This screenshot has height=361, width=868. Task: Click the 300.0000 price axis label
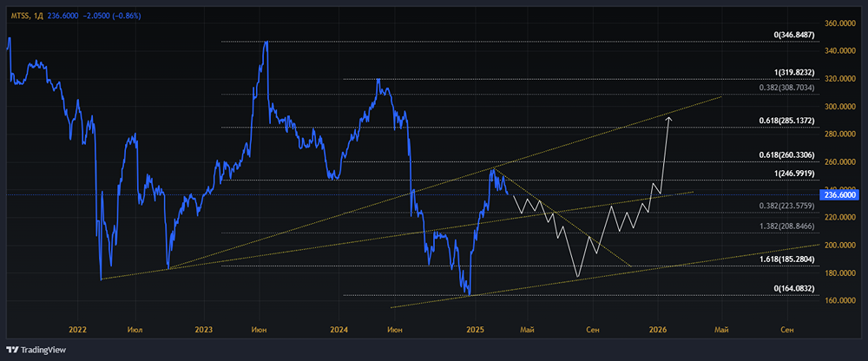point(840,107)
